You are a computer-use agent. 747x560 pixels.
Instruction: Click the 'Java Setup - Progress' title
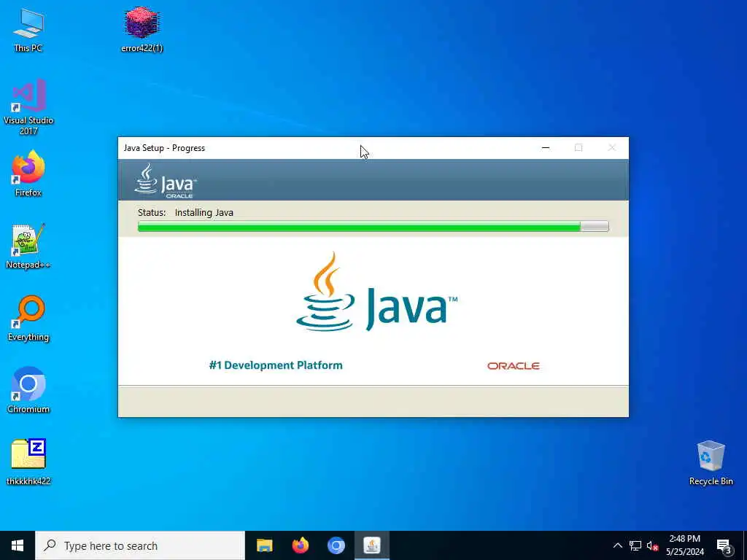pyautogui.click(x=164, y=148)
